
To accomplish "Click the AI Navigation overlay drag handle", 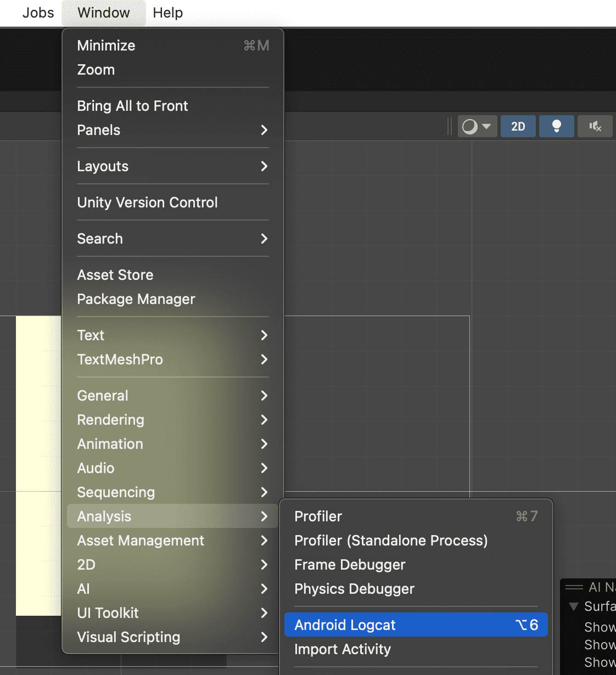I will [574, 587].
